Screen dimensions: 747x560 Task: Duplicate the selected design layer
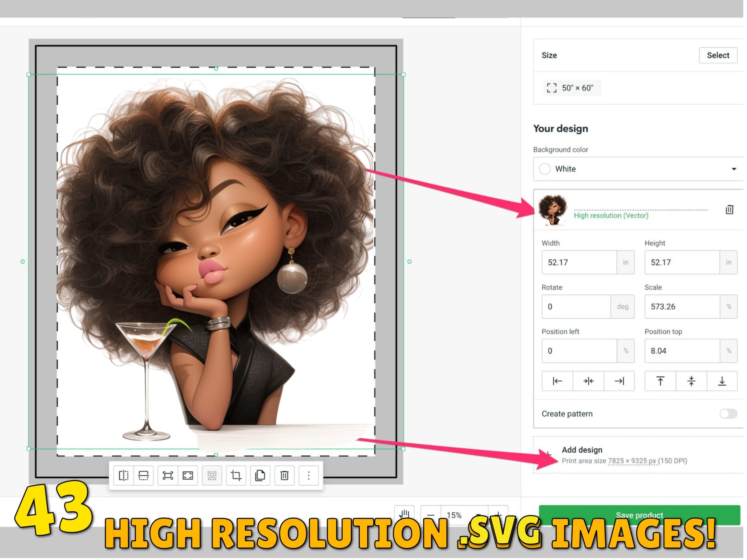pos(260,476)
